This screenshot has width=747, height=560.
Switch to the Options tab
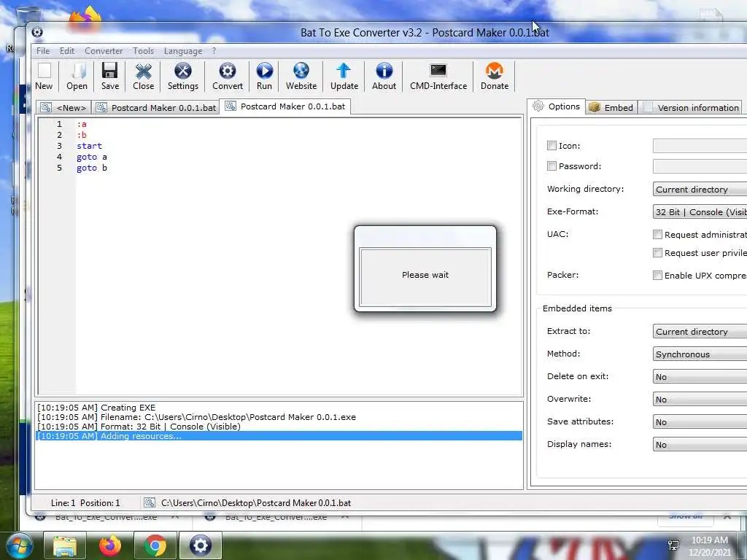(x=557, y=106)
